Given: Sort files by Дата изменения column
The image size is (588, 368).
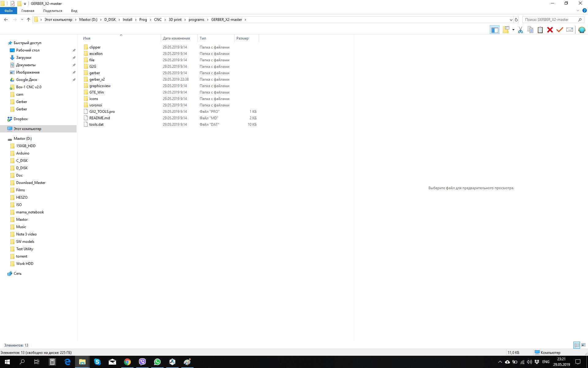Looking at the screenshot, I should click(176, 38).
